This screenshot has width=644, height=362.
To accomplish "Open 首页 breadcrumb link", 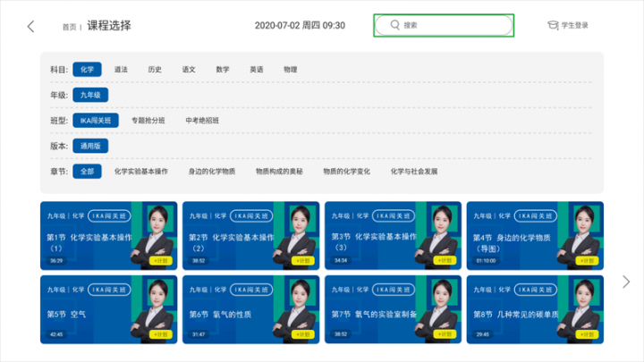I will (70, 27).
